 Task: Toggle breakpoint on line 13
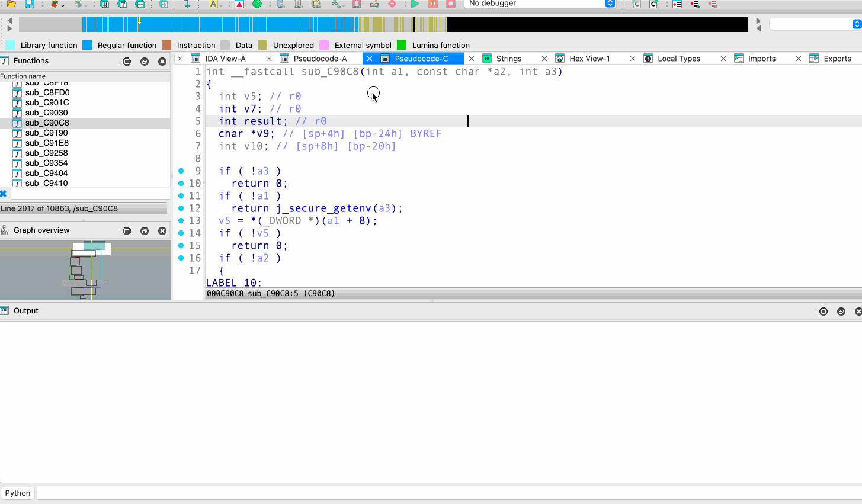click(x=181, y=220)
